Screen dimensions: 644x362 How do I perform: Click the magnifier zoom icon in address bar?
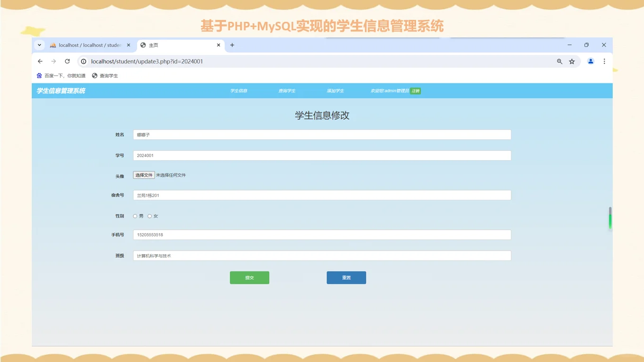pyautogui.click(x=560, y=61)
